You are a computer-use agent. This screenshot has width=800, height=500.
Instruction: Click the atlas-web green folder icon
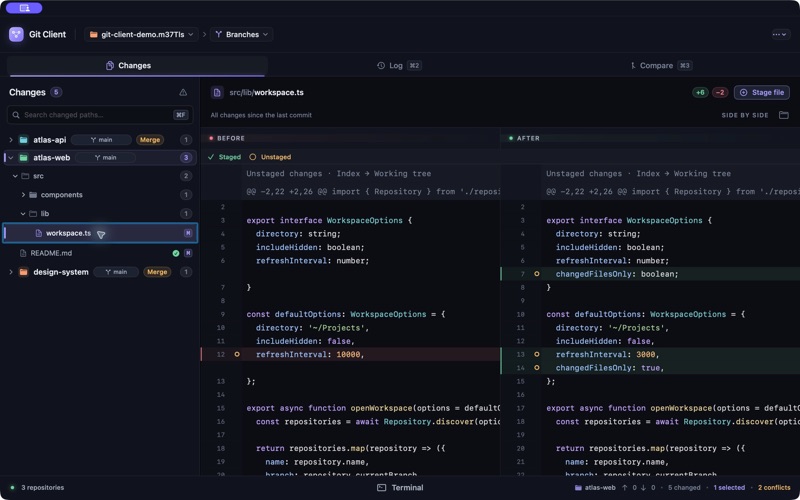23,158
